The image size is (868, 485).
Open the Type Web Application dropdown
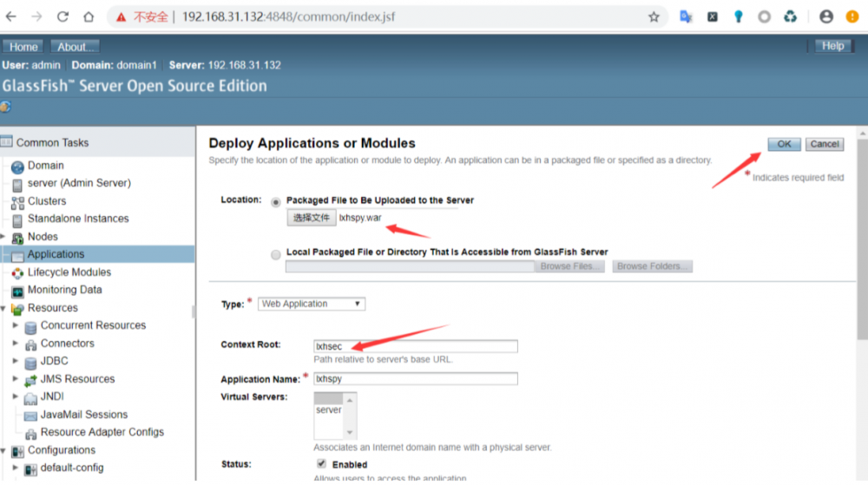coord(311,304)
